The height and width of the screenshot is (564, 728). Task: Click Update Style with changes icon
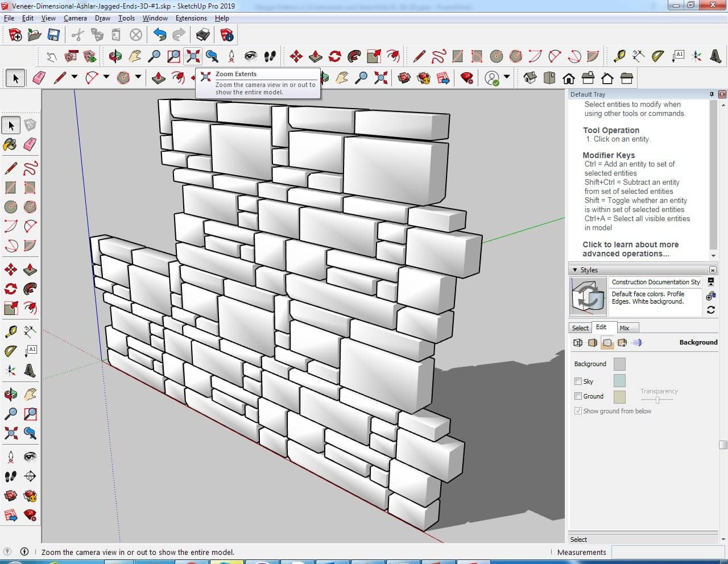pos(711,310)
